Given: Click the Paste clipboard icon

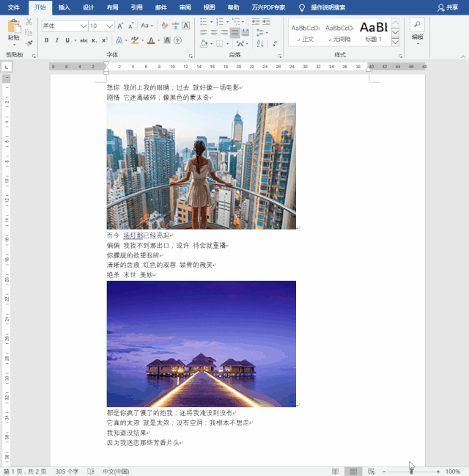Looking at the screenshot, I should (x=14, y=26).
